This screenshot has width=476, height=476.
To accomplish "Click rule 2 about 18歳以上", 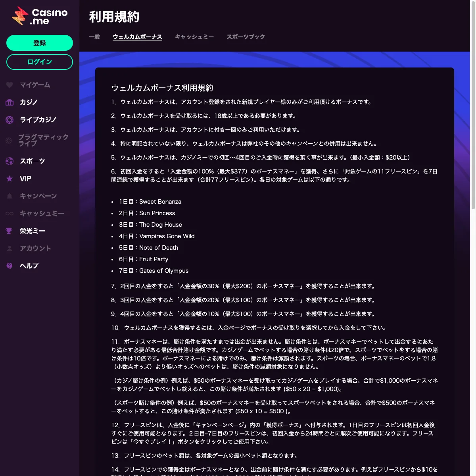I will (x=204, y=116).
